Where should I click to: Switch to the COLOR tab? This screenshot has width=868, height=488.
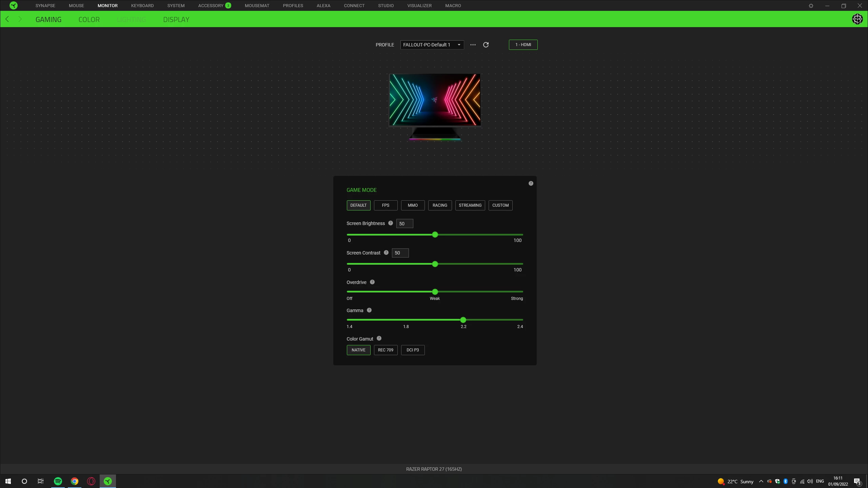[89, 20]
